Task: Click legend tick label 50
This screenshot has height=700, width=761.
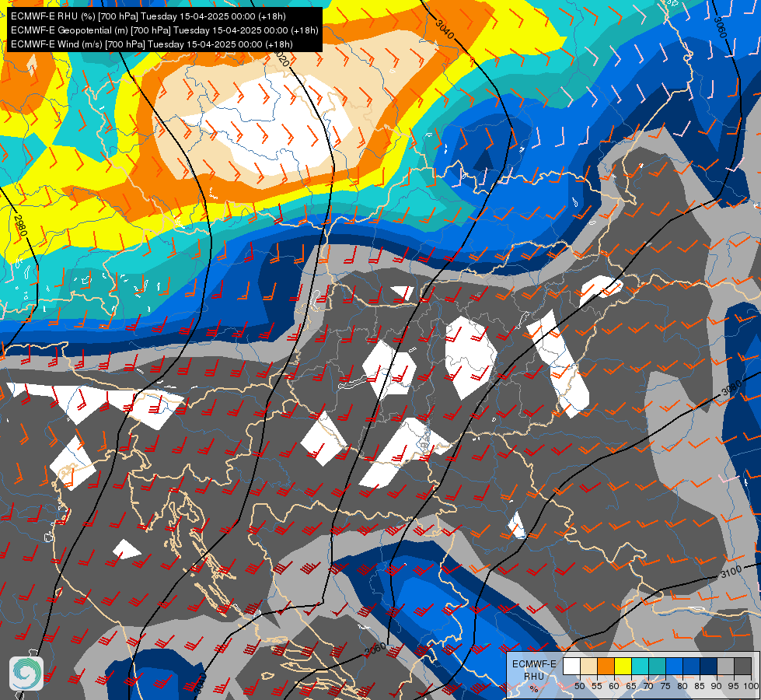Action: click(x=579, y=686)
